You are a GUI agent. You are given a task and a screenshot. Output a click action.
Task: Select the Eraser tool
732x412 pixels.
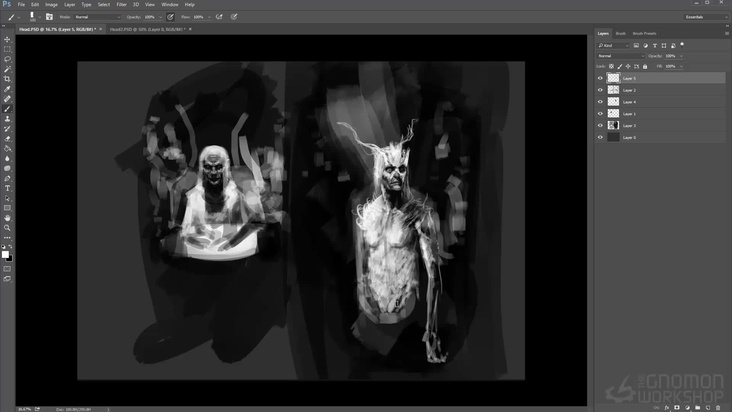7,139
